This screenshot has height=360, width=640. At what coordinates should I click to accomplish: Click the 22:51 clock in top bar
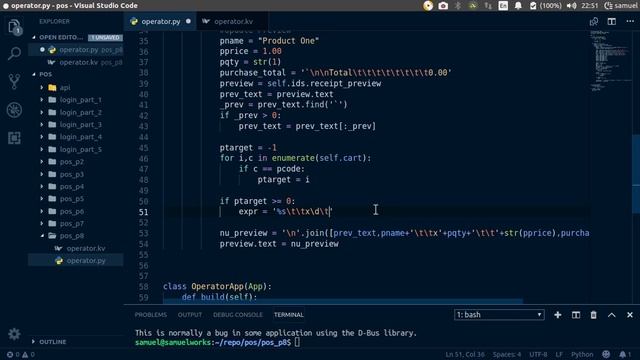pos(589,6)
